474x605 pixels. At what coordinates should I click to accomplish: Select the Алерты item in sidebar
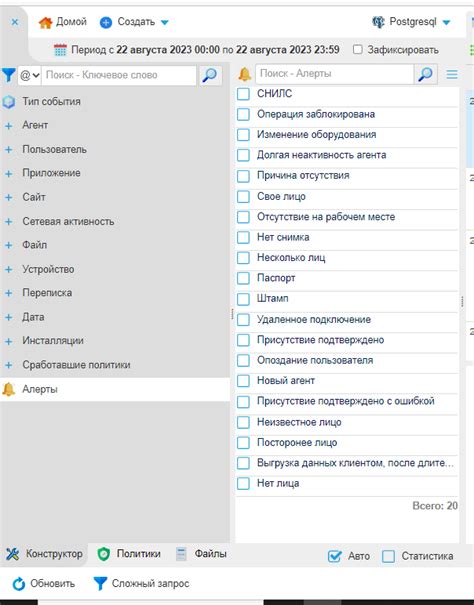tap(115, 389)
